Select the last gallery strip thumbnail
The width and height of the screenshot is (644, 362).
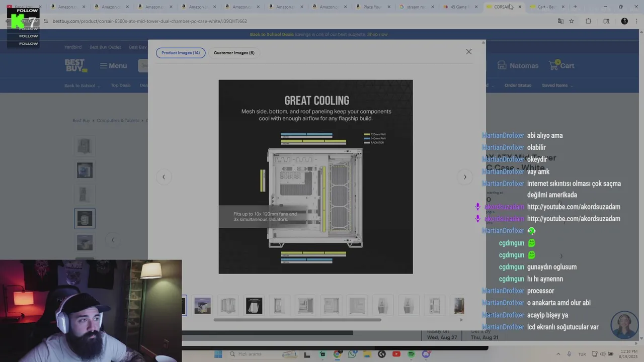tap(459, 305)
